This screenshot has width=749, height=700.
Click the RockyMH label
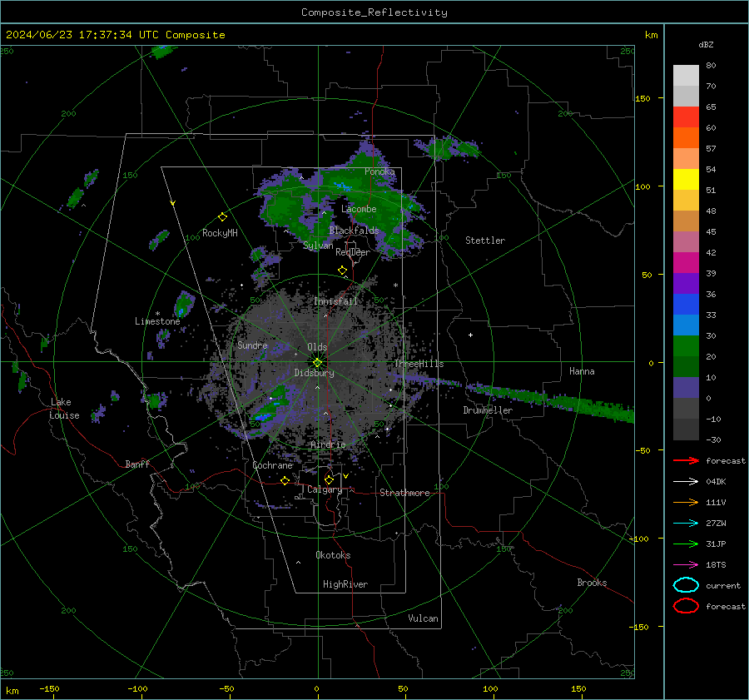click(x=220, y=233)
